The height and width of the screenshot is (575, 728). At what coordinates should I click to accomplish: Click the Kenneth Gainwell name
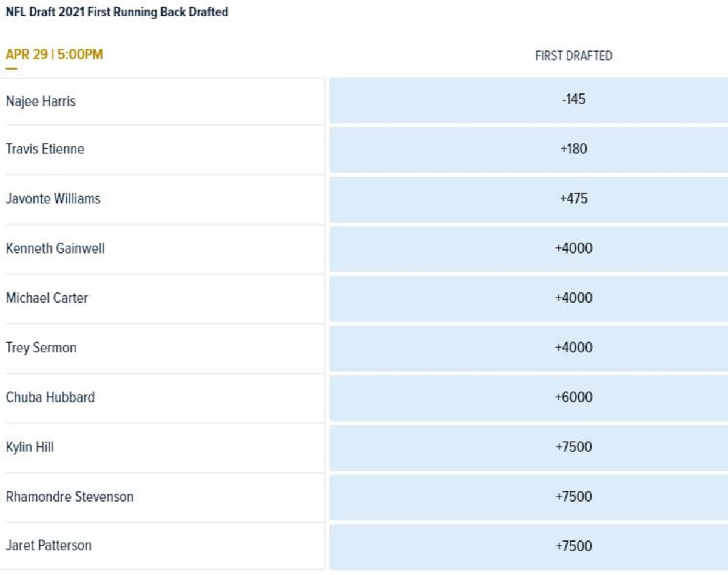pos(55,249)
